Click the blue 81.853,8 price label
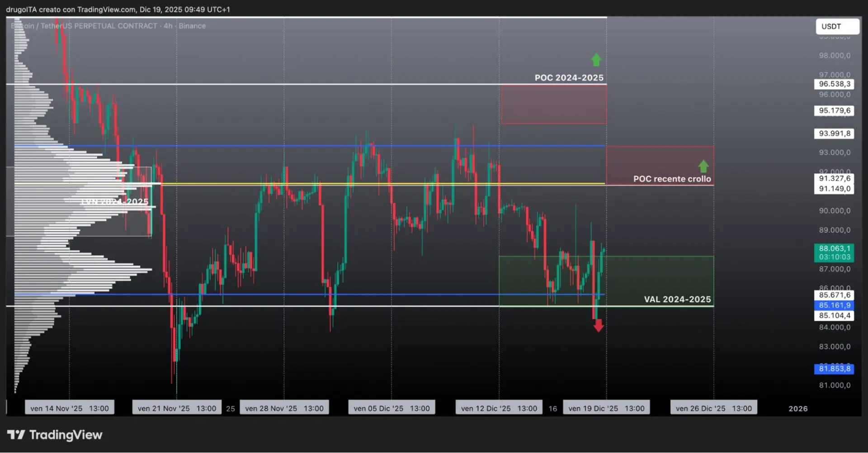This screenshot has width=868, height=453. point(834,369)
